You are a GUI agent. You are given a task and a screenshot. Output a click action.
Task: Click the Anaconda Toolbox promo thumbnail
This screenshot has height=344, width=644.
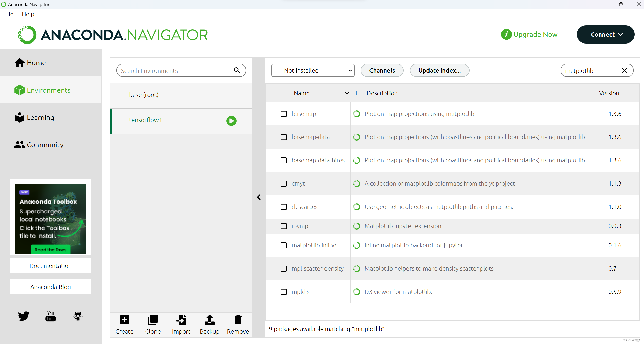(51, 219)
